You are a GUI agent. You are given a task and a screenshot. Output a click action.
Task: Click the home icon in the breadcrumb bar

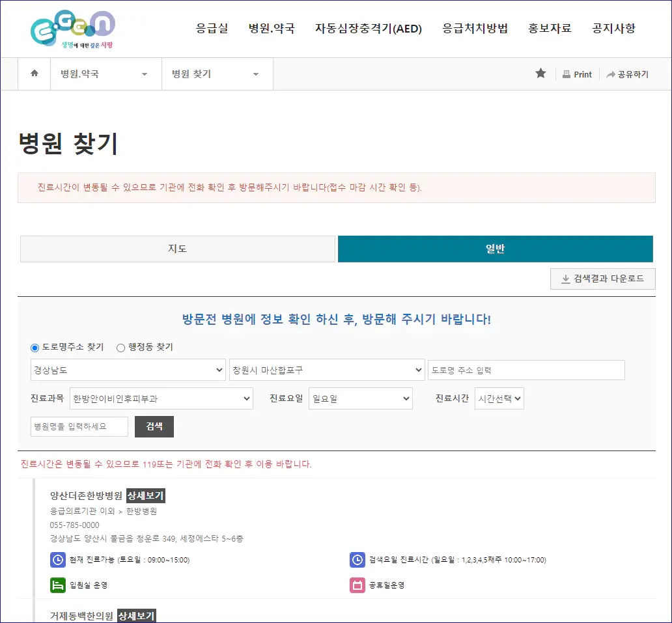(34, 74)
